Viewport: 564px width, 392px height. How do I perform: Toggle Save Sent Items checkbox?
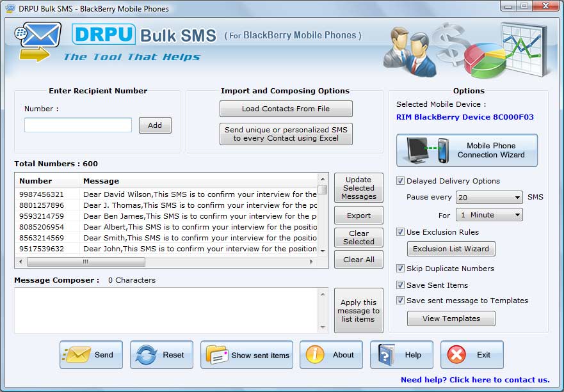400,285
